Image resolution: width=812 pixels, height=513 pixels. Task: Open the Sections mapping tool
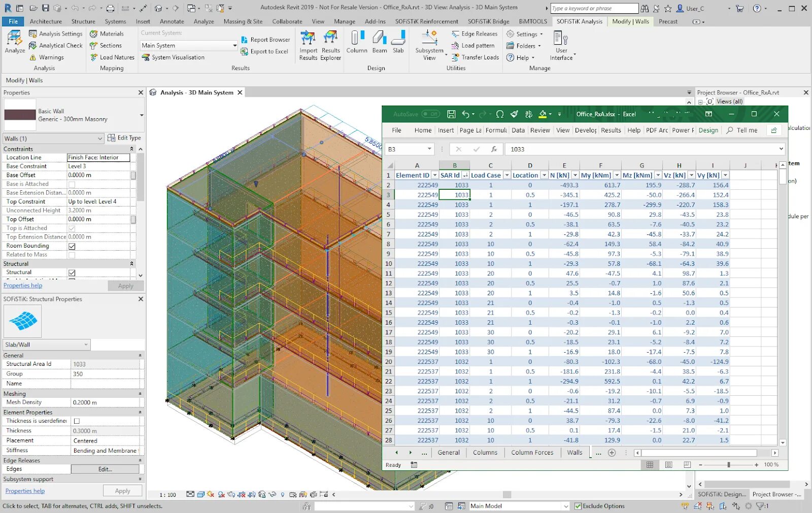click(x=106, y=45)
